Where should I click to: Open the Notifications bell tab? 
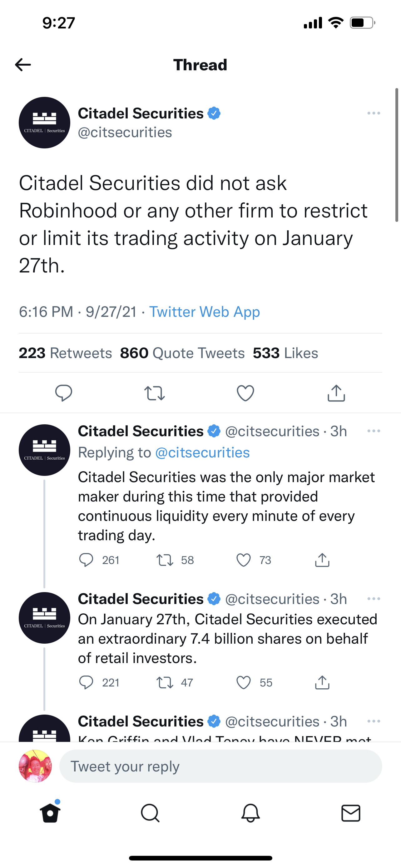point(250,813)
